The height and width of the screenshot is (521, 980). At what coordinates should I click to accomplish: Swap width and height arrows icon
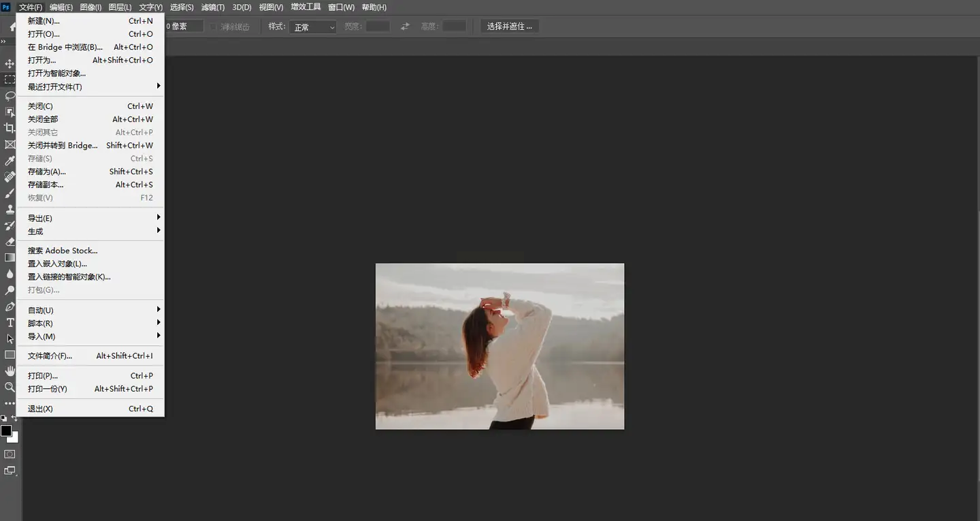point(405,27)
